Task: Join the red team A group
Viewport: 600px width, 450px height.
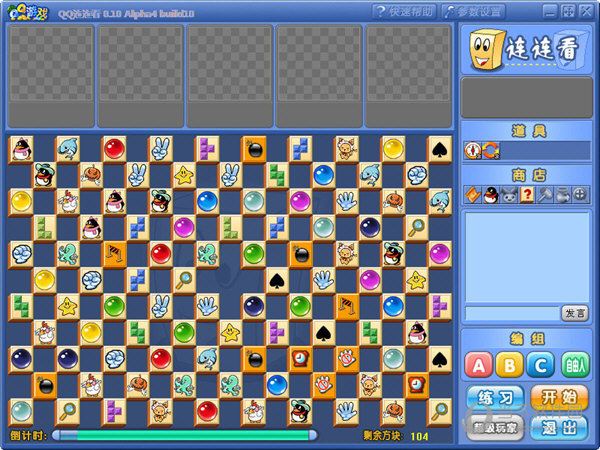Action: [x=481, y=365]
